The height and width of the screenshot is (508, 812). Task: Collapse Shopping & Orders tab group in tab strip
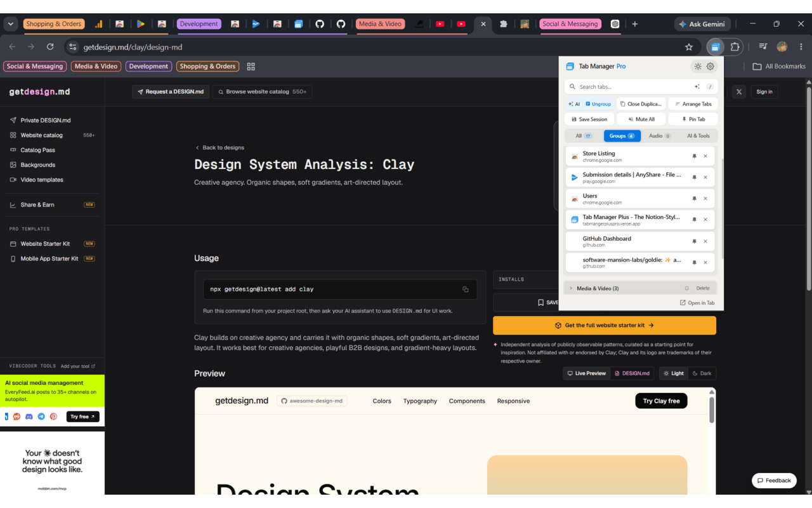[53, 24]
